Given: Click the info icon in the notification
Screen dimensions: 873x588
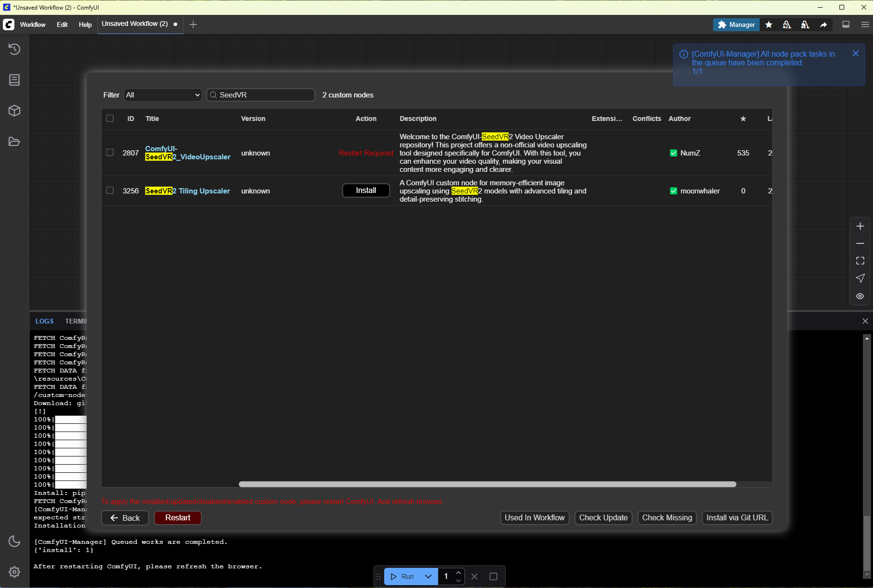Looking at the screenshot, I should (x=684, y=54).
